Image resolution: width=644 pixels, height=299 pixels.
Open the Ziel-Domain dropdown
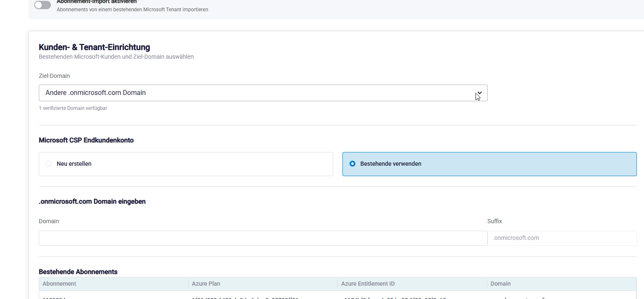click(263, 93)
